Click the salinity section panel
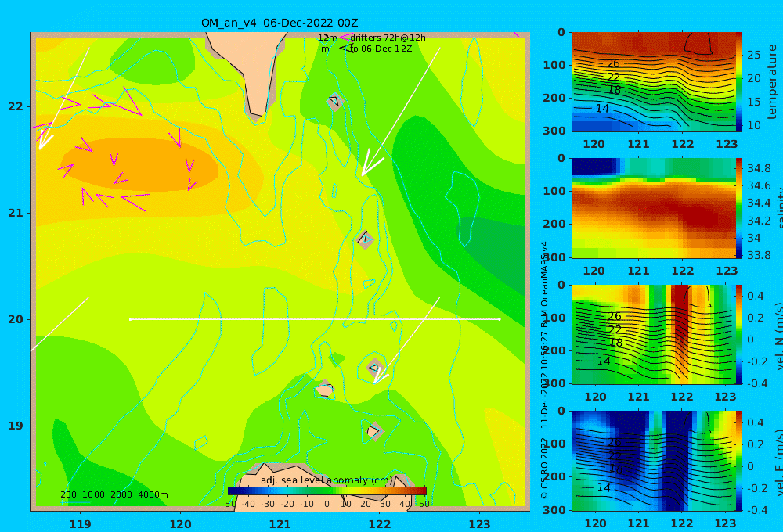The width and height of the screenshot is (783, 532). [x=653, y=208]
